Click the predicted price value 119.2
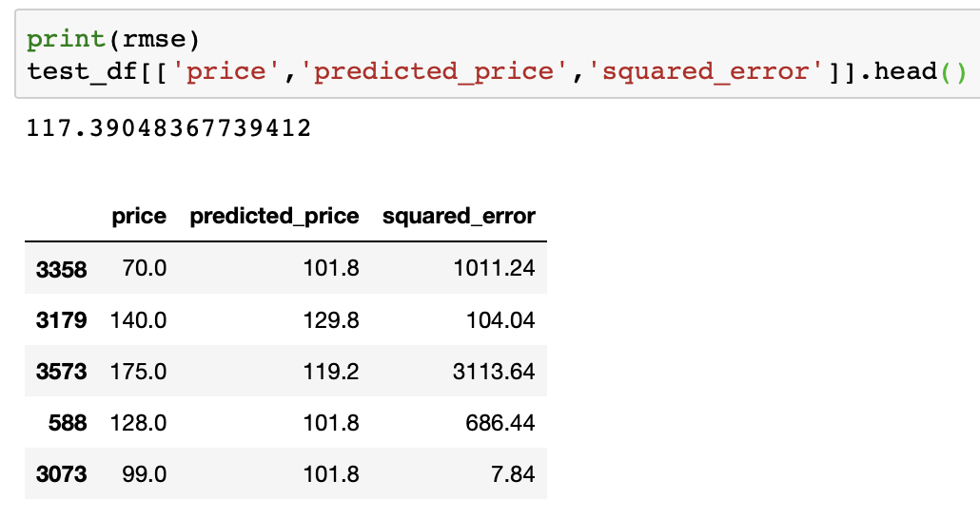Viewport: 980px width, 519px height. 332,372
